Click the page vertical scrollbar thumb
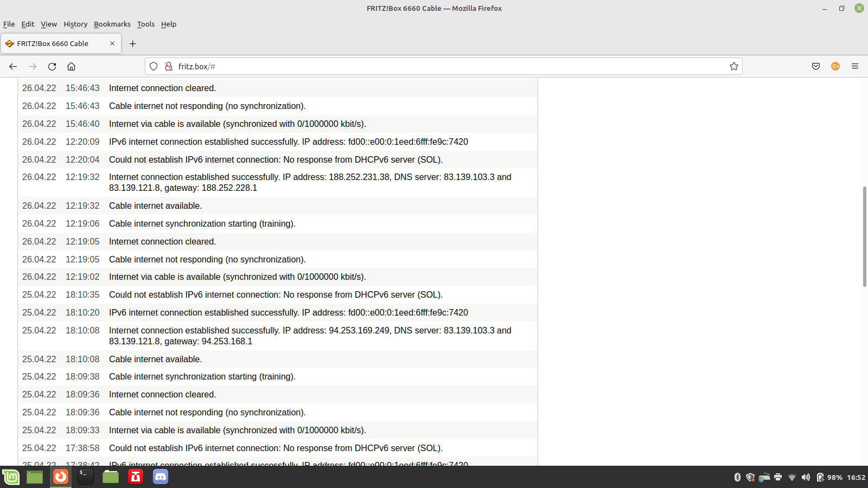This screenshot has width=868, height=488. 865,236
